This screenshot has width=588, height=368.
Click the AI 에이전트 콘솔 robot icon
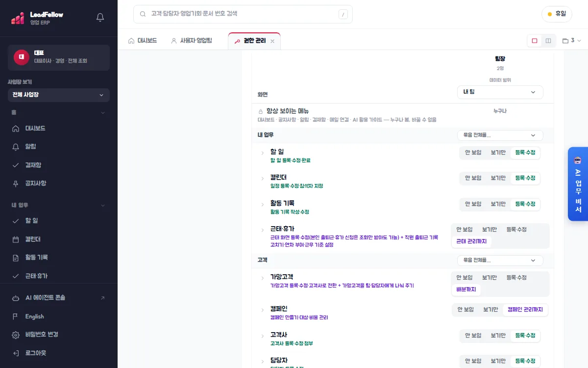point(16,298)
